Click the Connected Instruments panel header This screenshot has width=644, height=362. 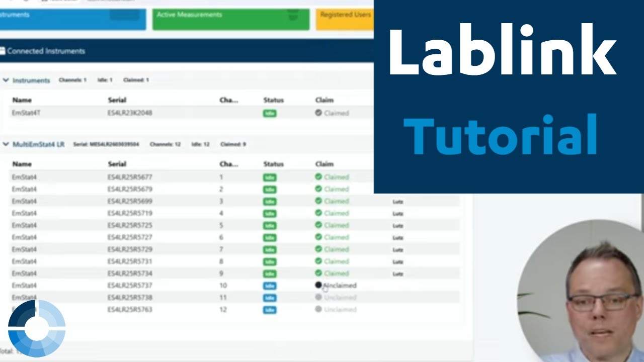[187, 51]
